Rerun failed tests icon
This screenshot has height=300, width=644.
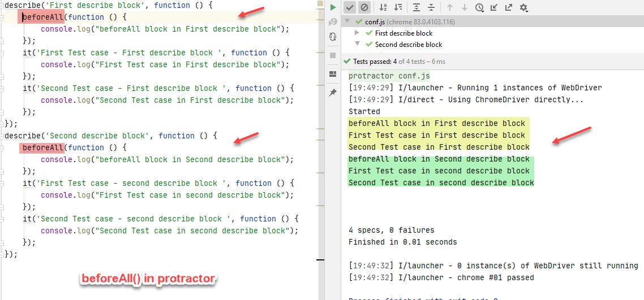click(333, 22)
